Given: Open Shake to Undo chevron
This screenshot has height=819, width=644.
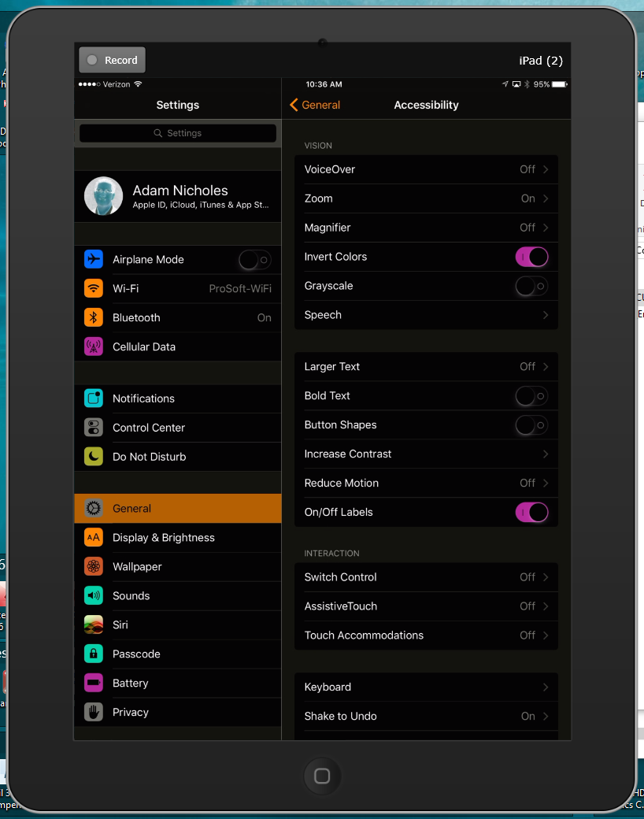Looking at the screenshot, I should (546, 716).
